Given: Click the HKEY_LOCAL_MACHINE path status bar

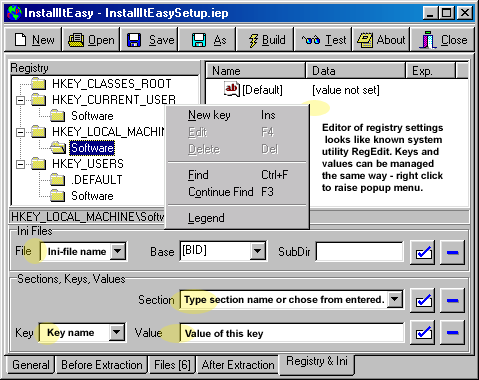Looking at the screenshot, I should click(87, 217).
